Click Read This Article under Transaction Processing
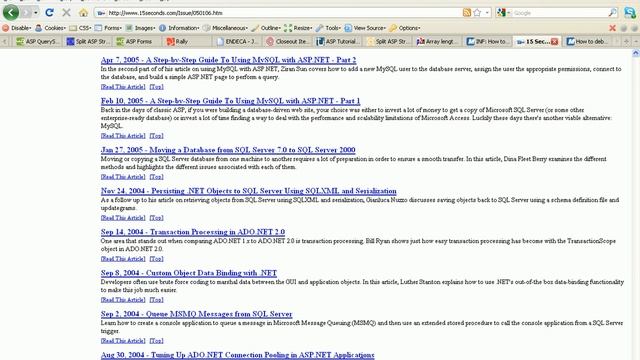Screen dimensions: 640x360 click(x=123, y=259)
